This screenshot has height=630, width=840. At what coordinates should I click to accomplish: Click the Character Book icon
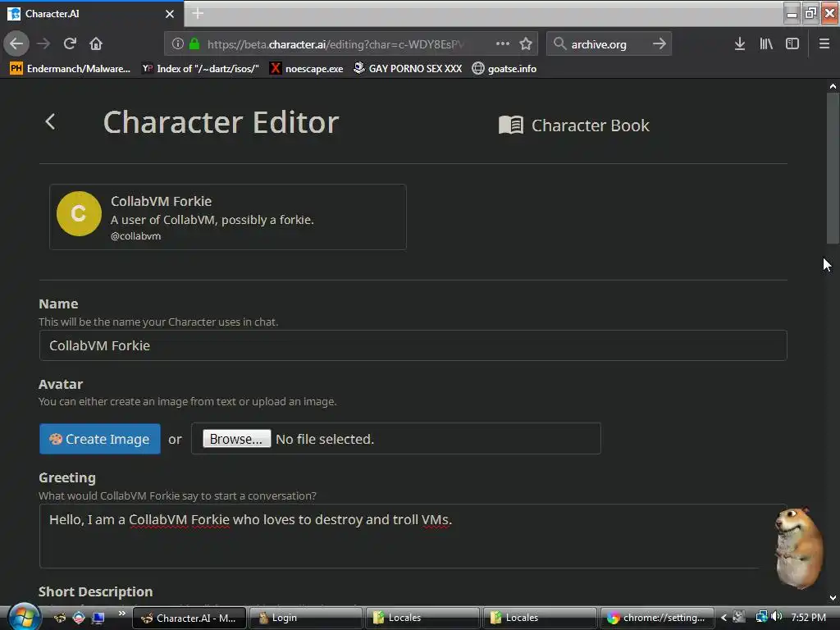click(510, 126)
